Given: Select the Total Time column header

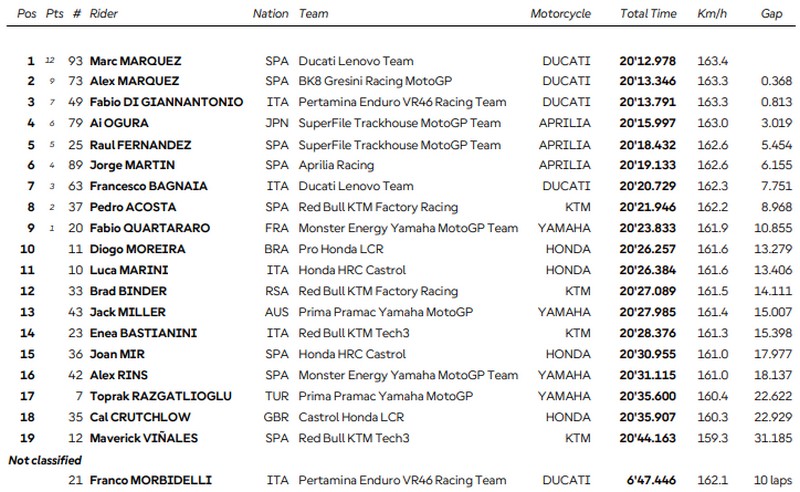Looking at the screenshot, I should pyautogui.click(x=648, y=14).
